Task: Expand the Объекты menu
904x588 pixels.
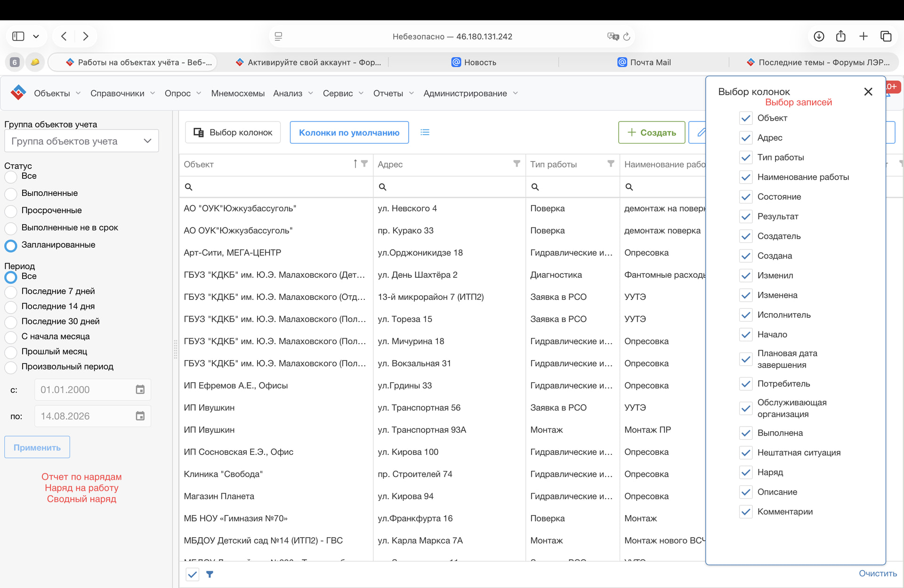Action: pyautogui.click(x=57, y=93)
